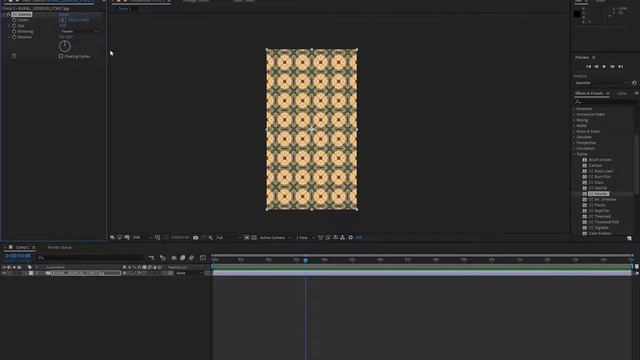The width and height of the screenshot is (640, 360).
Task: Click the Effects & Presets search field
Action: pyautogui.click(x=605, y=102)
